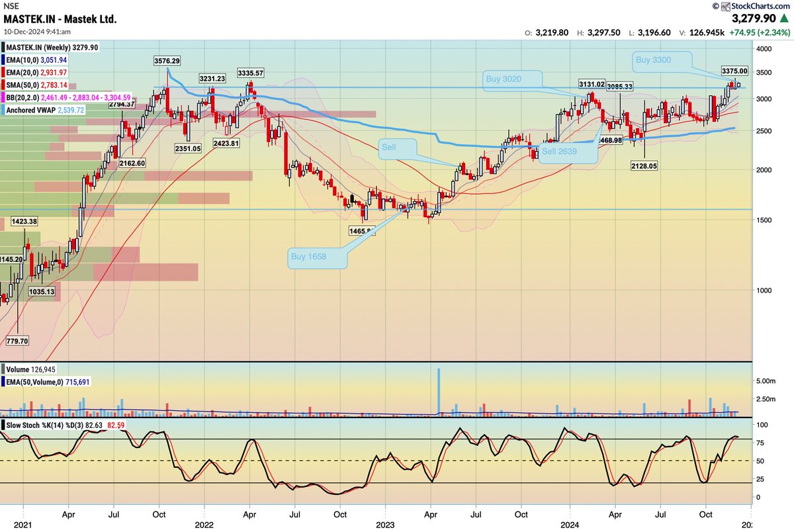Click the EMA(50,Volume,0) 715,691 label
The image size is (794, 532).
(x=45, y=382)
